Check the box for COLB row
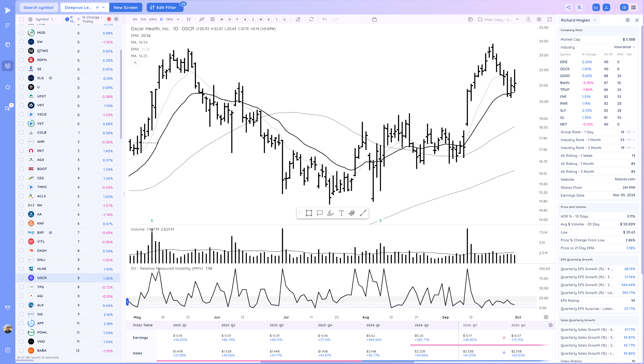 (x=22, y=132)
